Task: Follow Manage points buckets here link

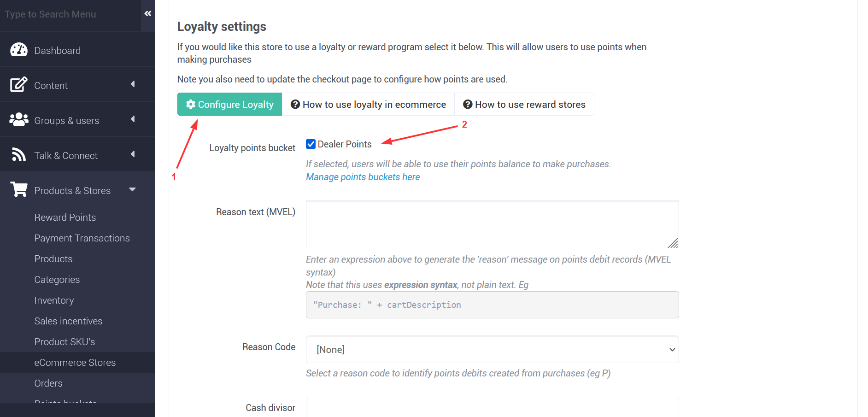Action: [363, 177]
